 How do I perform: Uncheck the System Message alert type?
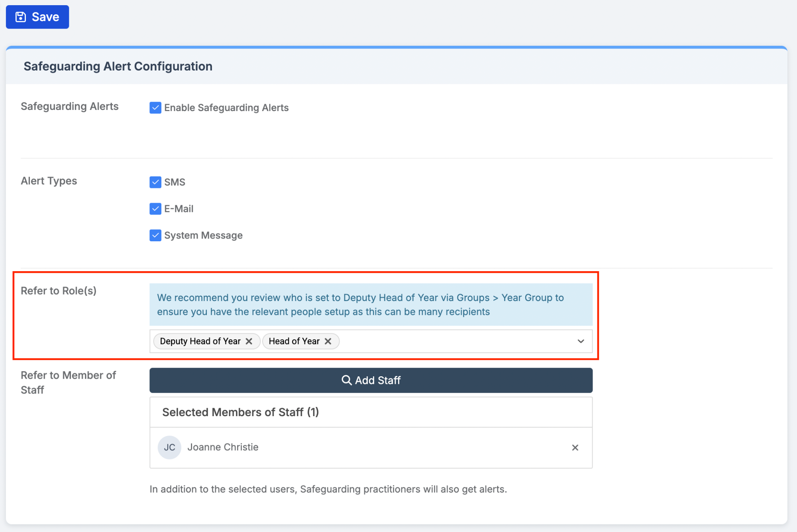155,235
